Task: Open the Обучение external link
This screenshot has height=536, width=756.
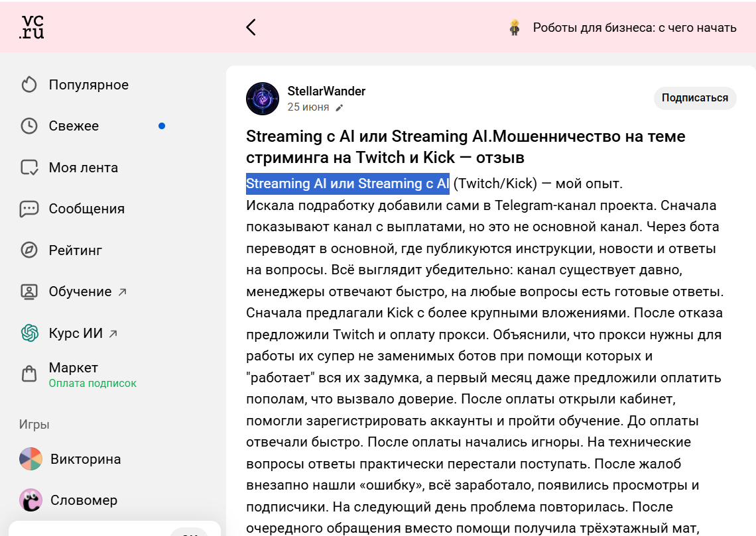Action: pos(80,292)
